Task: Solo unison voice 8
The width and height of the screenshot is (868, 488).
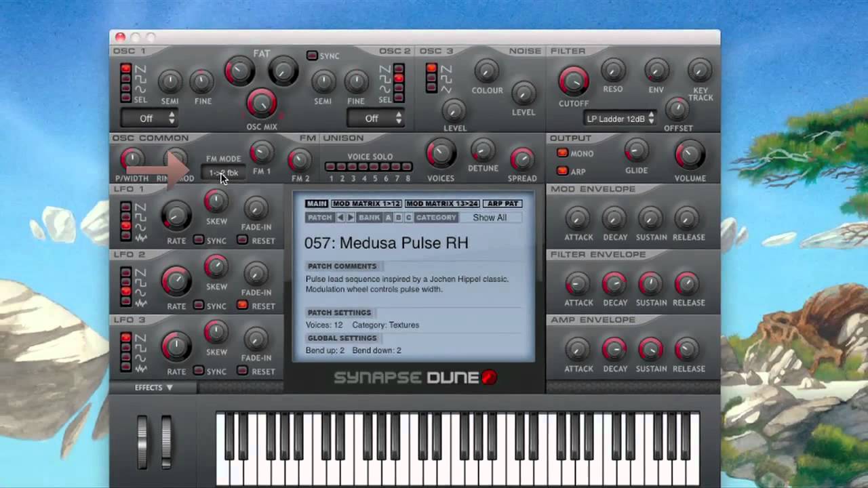Action: tap(408, 167)
